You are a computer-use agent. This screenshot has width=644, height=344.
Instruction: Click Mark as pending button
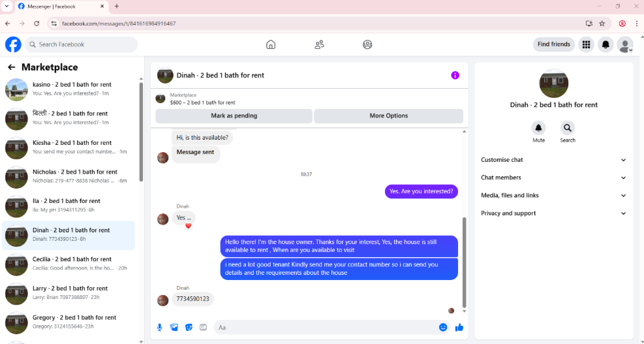pos(234,116)
